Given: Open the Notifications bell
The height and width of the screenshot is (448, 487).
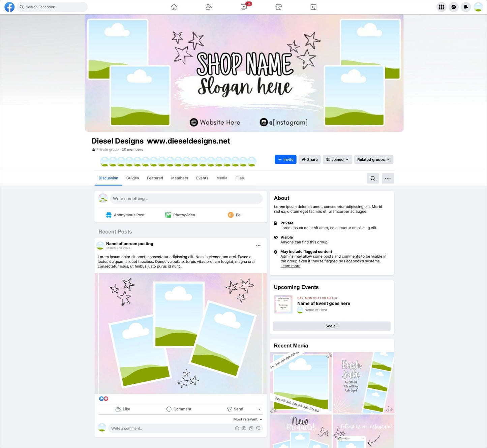Looking at the screenshot, I should click(465, 7).
